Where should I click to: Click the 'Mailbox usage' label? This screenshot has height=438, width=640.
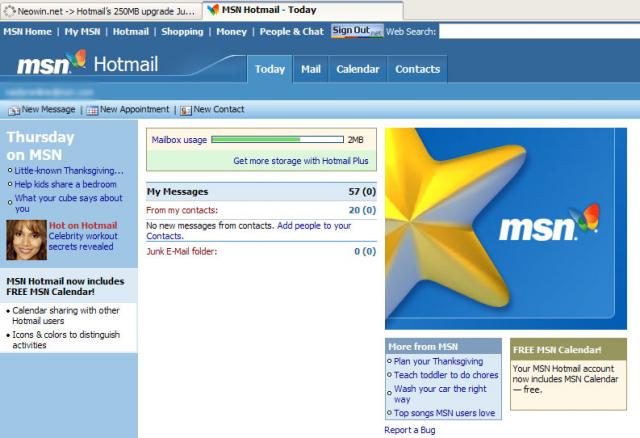[x=179, y=140]
